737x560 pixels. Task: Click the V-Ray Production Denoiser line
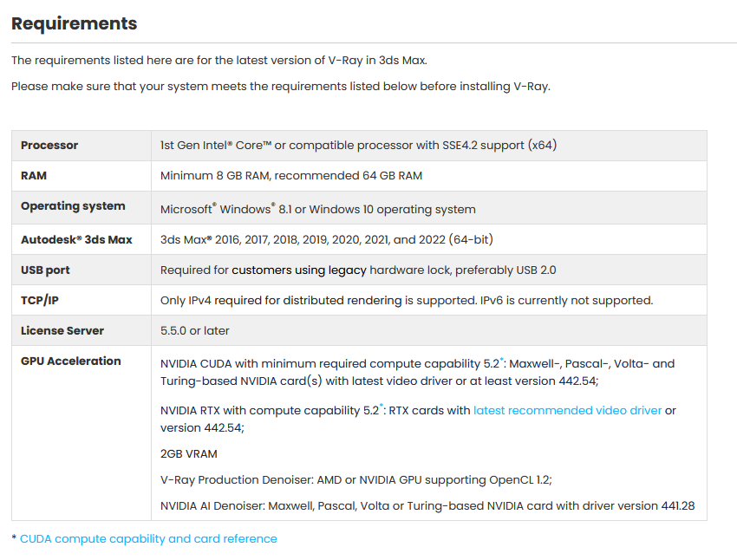355,479
